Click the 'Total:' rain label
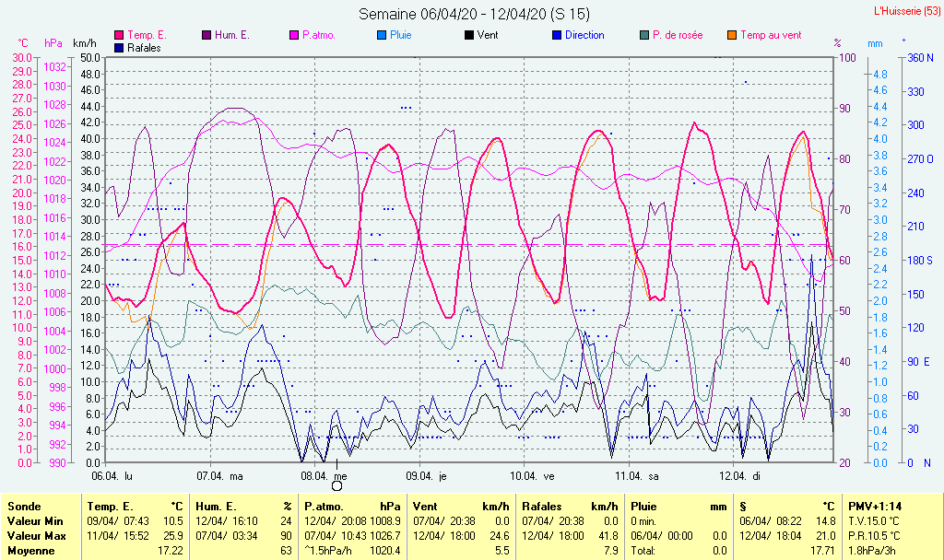The width and height of the screenshot is (944, 560). coord(643,551)
